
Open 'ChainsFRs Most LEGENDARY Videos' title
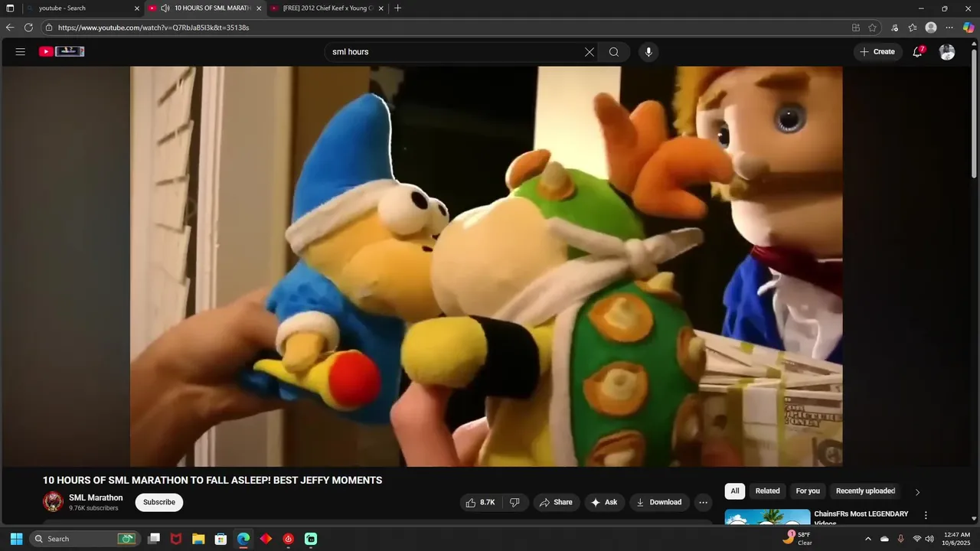click(x=861, y=518)
